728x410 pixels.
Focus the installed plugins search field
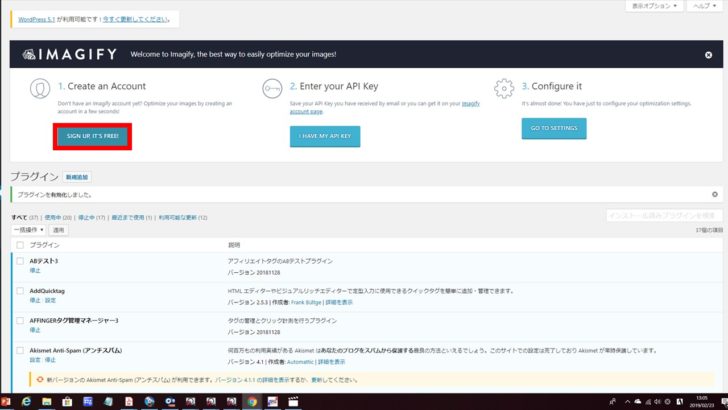point(664,215)
